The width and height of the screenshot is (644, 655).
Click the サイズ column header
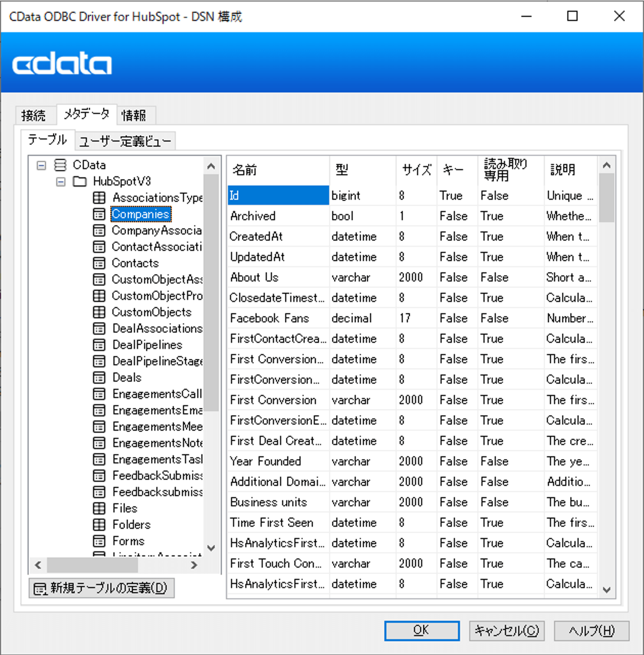click(417, 170)
